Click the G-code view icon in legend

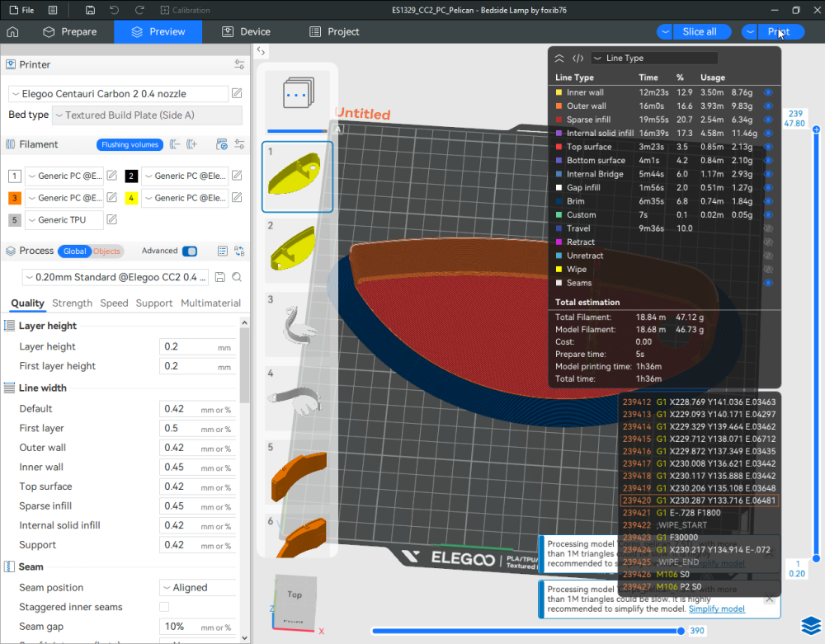577,59
